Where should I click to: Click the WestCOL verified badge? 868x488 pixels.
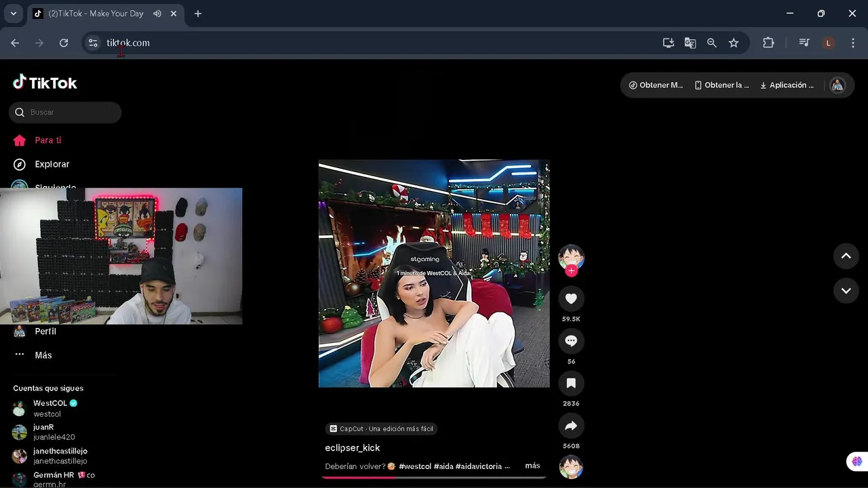click(x=74, y=403)
